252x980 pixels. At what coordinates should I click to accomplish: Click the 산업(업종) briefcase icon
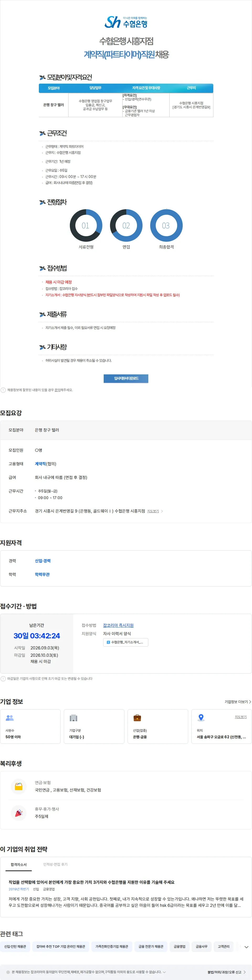pyautogui.click(x=138, y=718)
